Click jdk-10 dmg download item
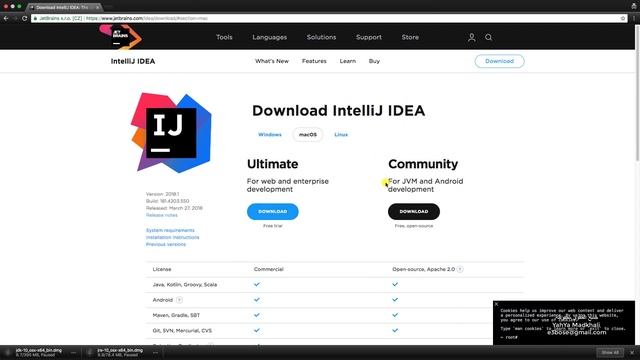Image resolution: width=640 pixels, height=360 pixels. coord(39,353)
